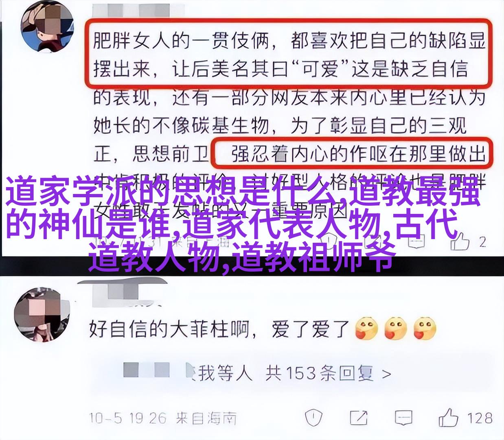This screenshot has height=440, width=504.
Task: Tap thumbs-up icon beside count 2
Action: click(x=460, y=242)
